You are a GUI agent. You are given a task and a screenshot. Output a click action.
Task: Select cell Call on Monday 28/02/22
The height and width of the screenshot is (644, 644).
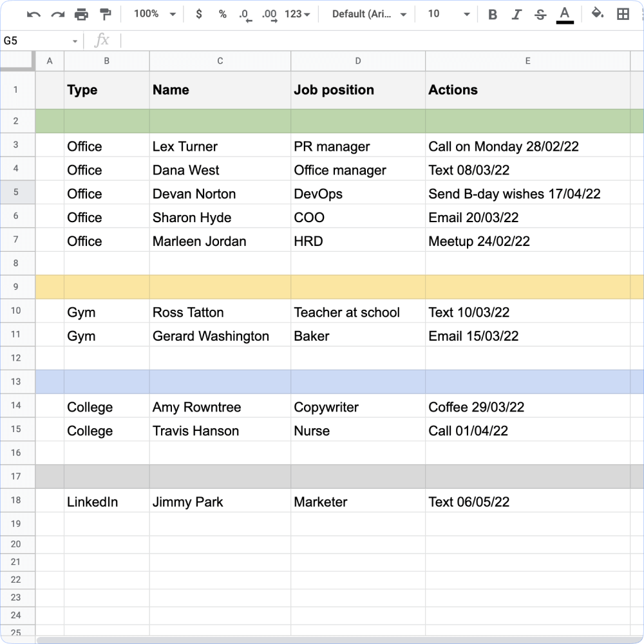point(528,145)
